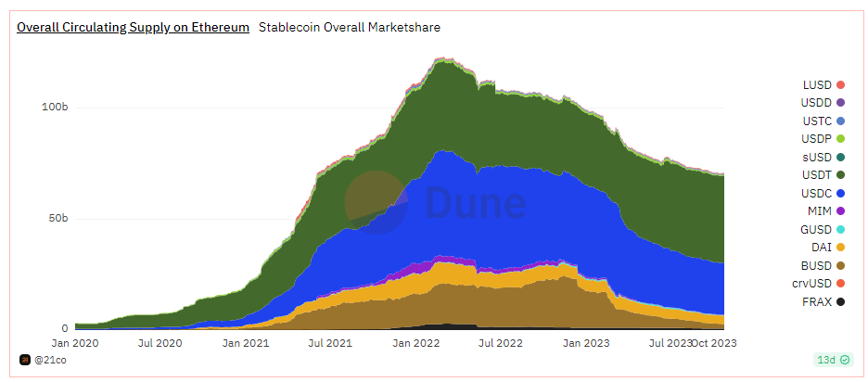868x382 pixels.
Task: Toggle the FRAX legend dot
Action: click(x=840, y=301)
